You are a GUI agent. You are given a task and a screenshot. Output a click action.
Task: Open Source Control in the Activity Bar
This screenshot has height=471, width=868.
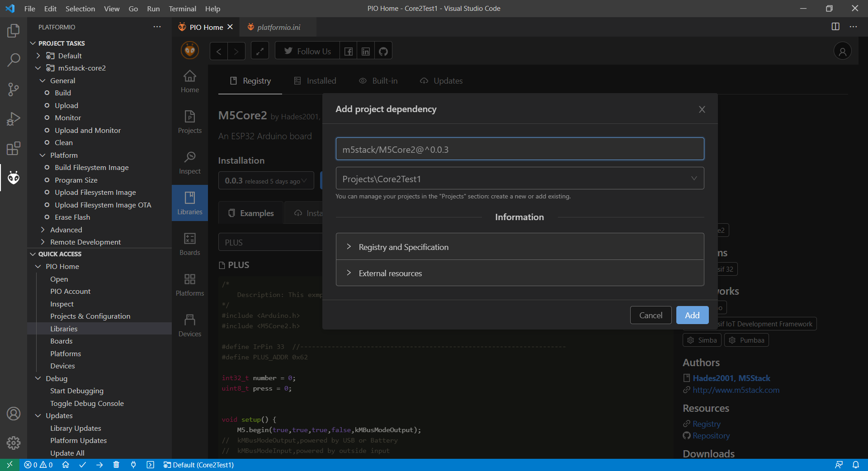pyautogui.click(x=13, y=89)
